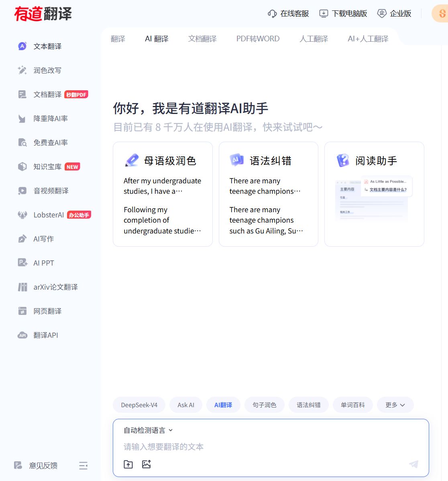Click the 意见反馈 label
The image size is (448, 481).
[43, 466]
